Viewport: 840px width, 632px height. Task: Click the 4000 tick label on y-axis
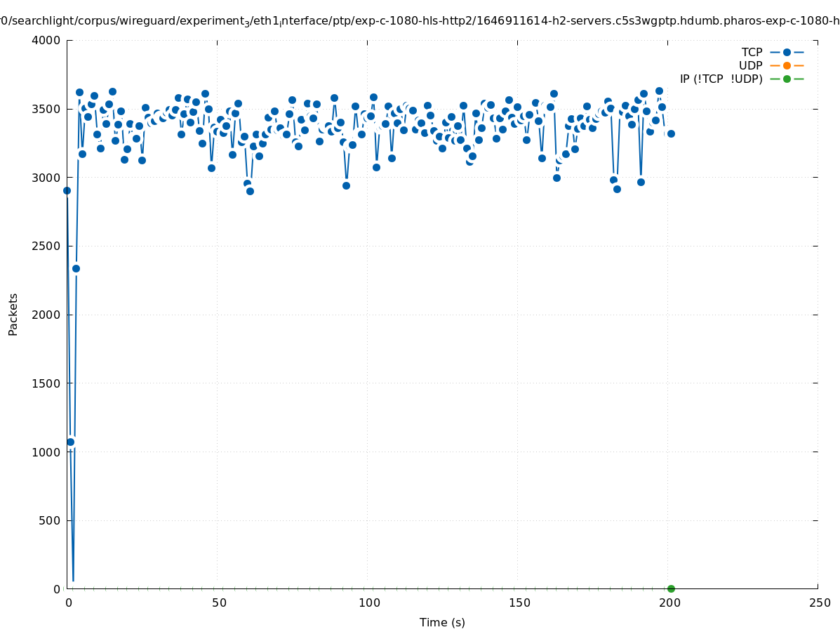pyautogui.click(x=47, y=40)
